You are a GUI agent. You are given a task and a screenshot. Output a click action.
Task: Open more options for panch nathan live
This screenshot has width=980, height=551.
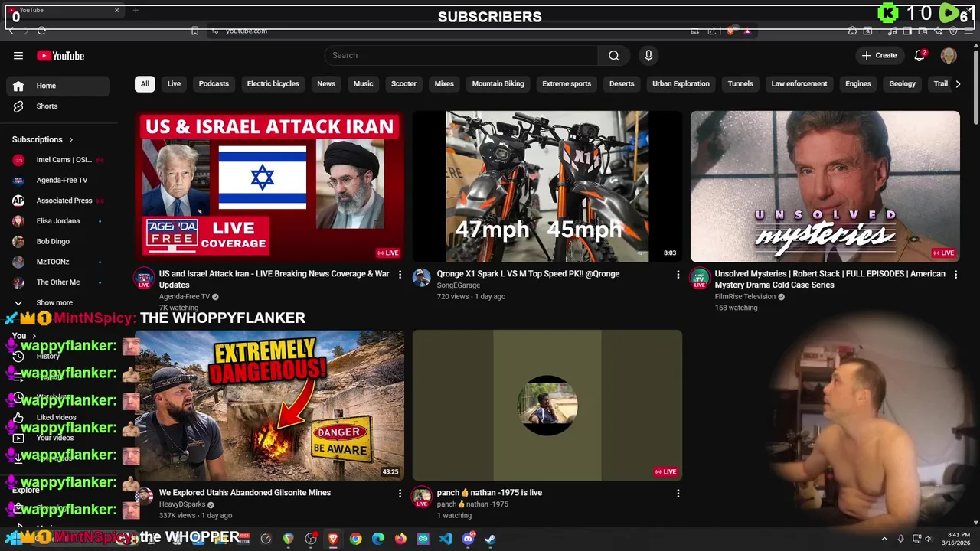pyautogui.click(x=678, y=494)
